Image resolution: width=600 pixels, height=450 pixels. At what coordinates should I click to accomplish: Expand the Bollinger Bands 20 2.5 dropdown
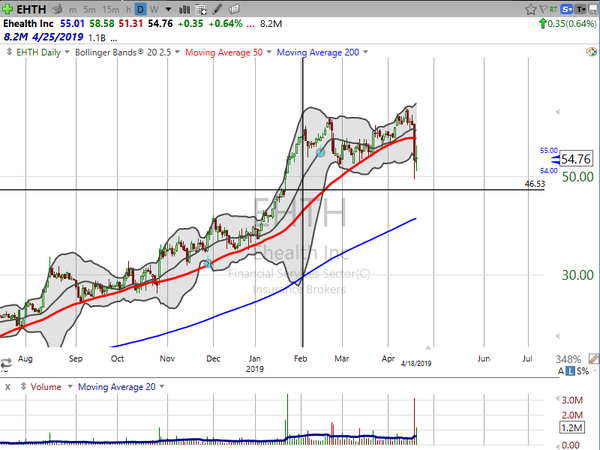coord(177,52)
